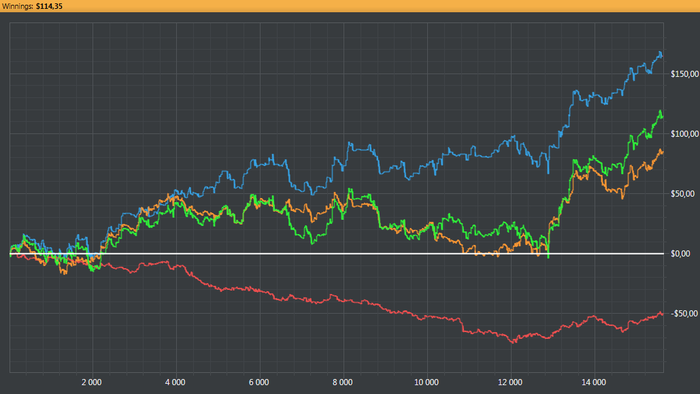700x394 pixels.
Task: Click the 4 000 x-axis label
Action: (x=175, y=382)
